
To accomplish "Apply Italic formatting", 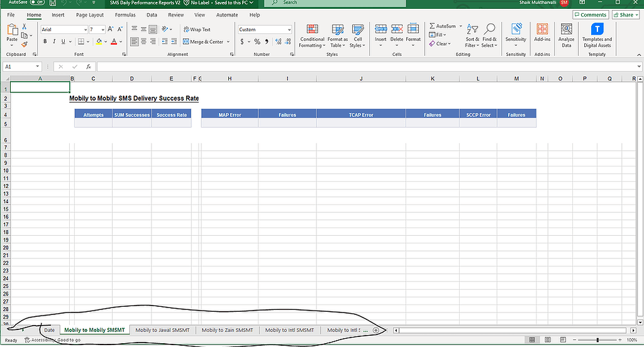I will 54,41.
